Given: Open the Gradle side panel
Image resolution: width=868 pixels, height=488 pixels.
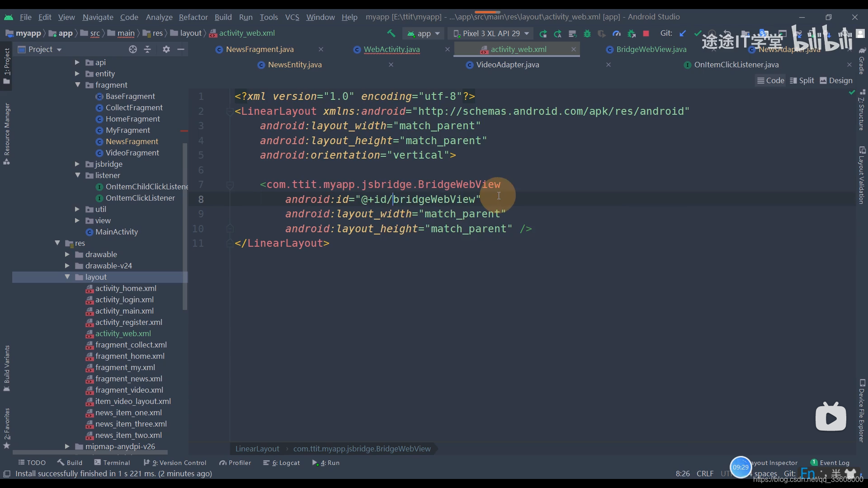Looking at the screenshot, I should coord(862,61).
